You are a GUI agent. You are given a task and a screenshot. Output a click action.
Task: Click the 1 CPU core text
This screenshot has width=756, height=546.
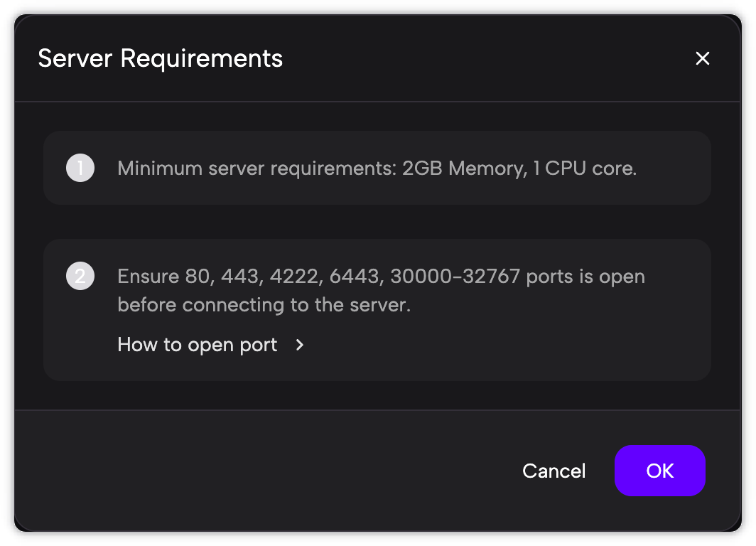coord(584,168)
